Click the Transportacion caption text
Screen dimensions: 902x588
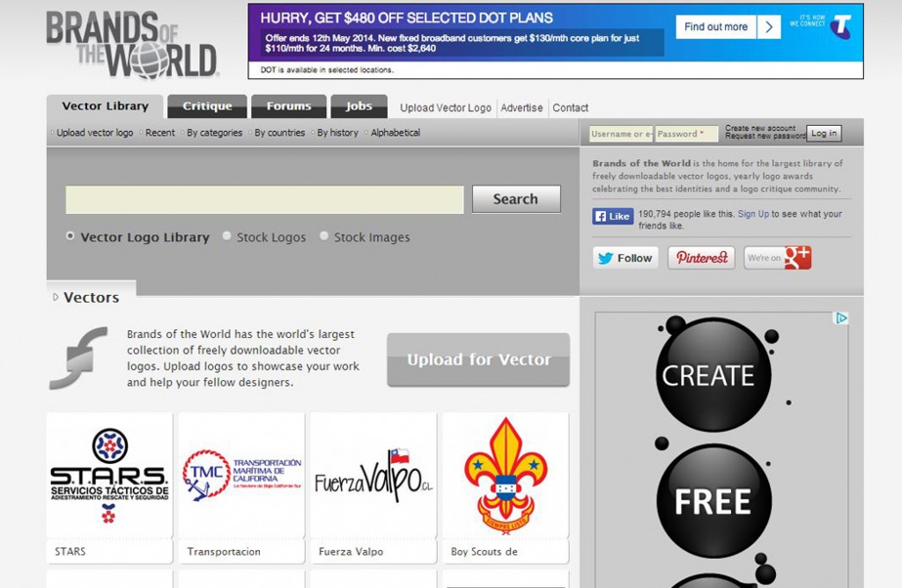(224, 552)
